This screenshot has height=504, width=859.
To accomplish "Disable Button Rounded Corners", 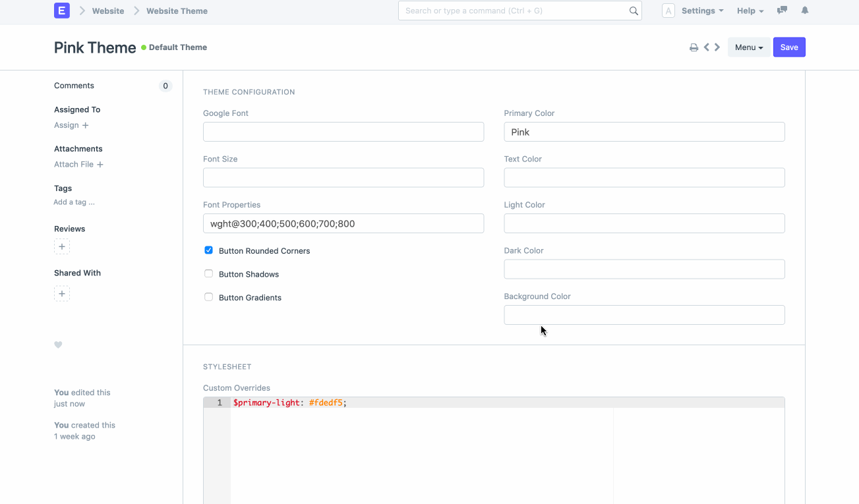I will pos(208,250).
